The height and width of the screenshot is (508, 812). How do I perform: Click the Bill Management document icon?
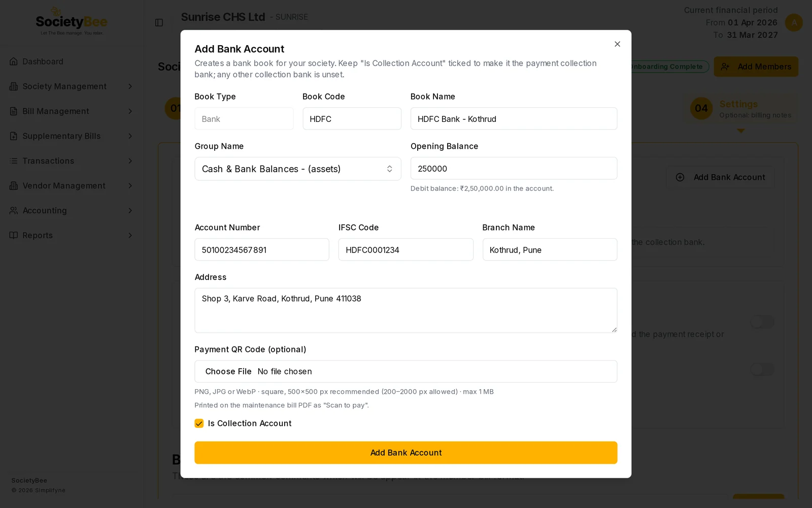[14, 111]
